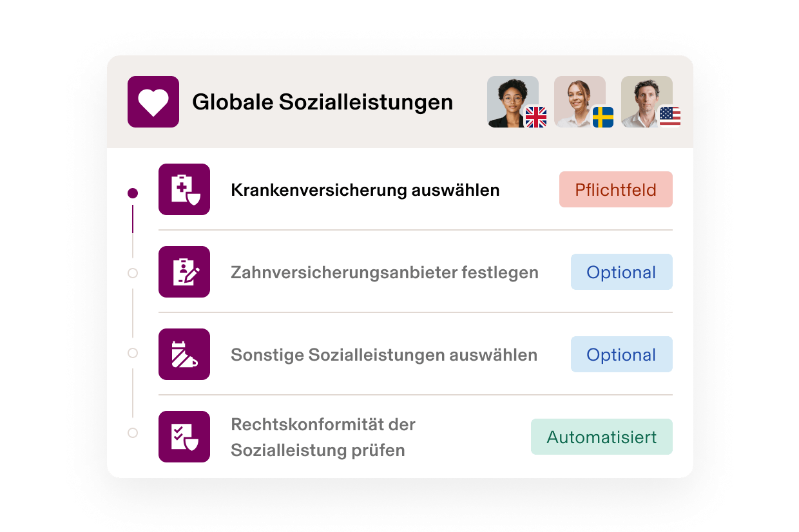799x532 pixels.
Task: Open the Krankenversicherung auswählen row
Action: (365, 189)
